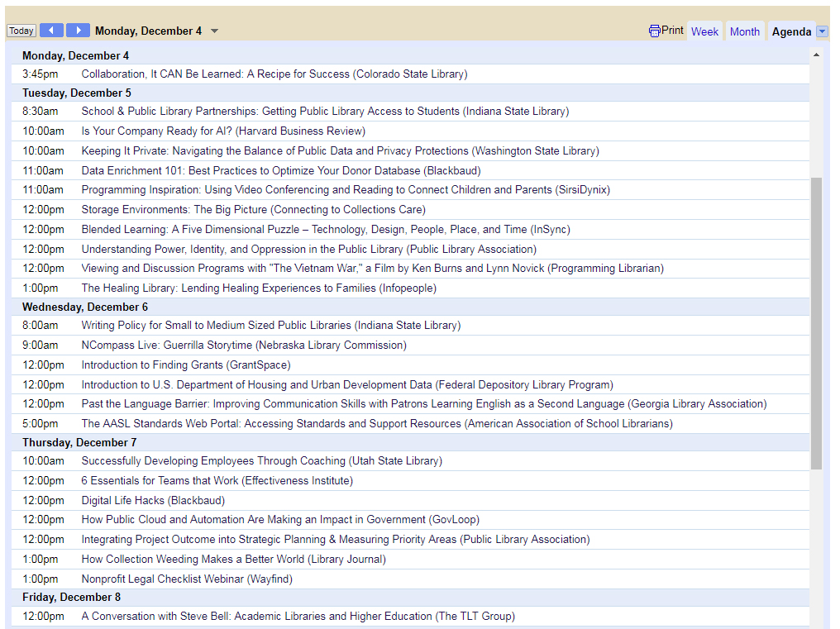Open Programming Inspiration SirsiDynix event
Screen dimensions: 840x629
pos(346,190)
